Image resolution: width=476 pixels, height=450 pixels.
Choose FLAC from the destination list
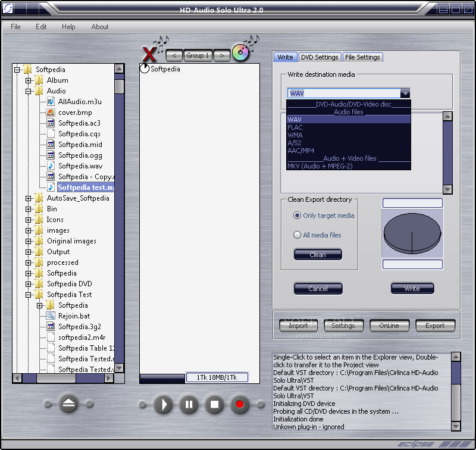pos(348,127)
